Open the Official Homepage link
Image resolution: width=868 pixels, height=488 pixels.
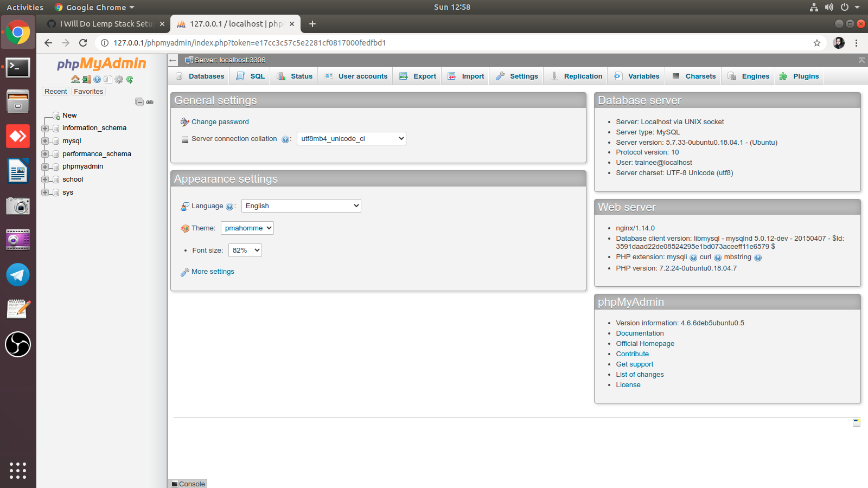pyautogui.click(x=645, y=344)
